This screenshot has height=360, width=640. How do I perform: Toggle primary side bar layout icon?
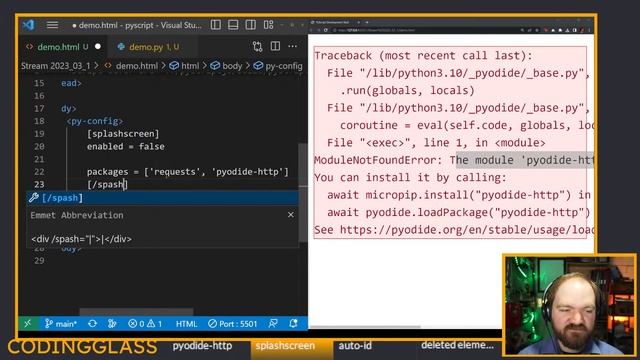tap(216, 25)
